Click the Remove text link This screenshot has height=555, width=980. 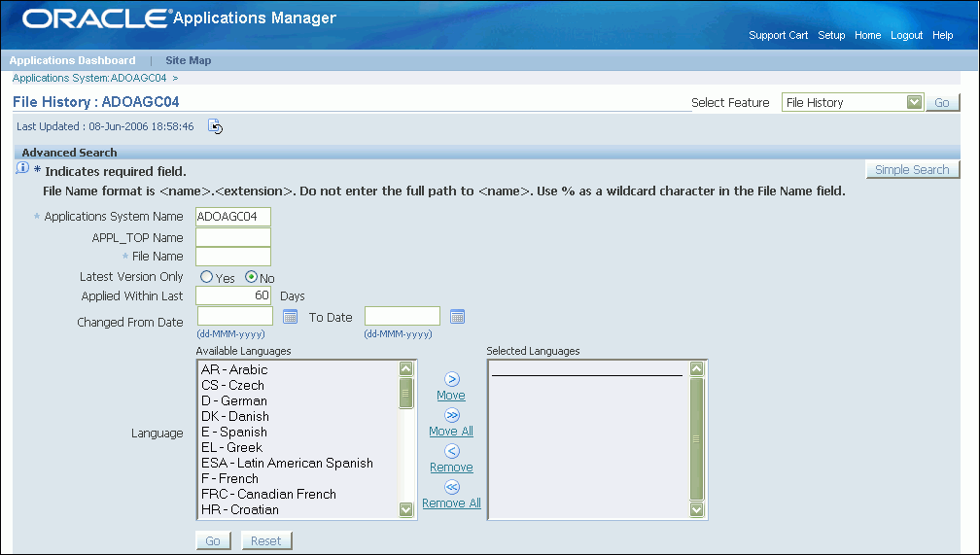(x=451, y=468)
